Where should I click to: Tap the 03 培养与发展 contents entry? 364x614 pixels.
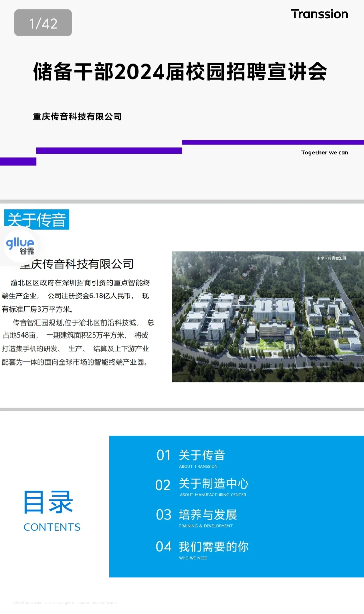pyautogui.click(x=196, y=515)
